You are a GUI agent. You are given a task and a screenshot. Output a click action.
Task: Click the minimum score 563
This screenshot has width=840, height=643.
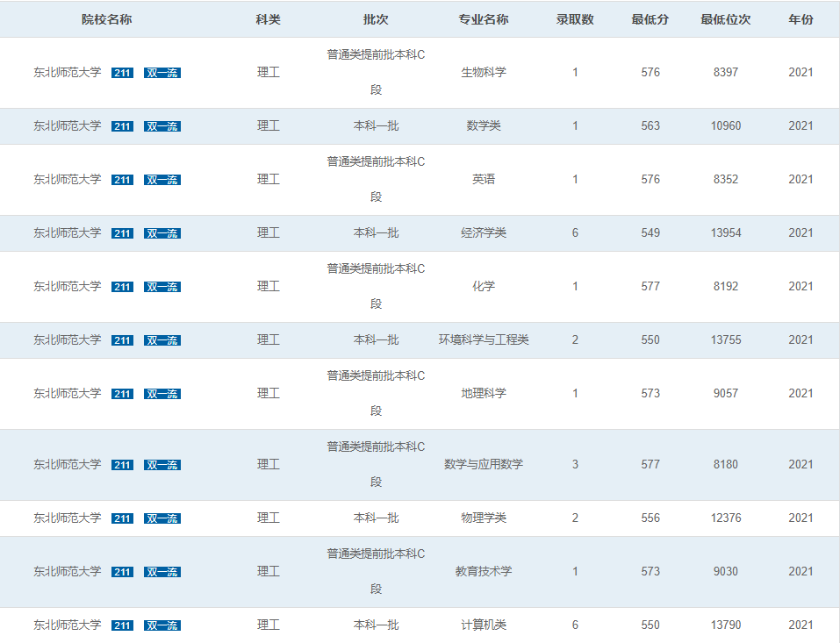(x=650, y=125)
